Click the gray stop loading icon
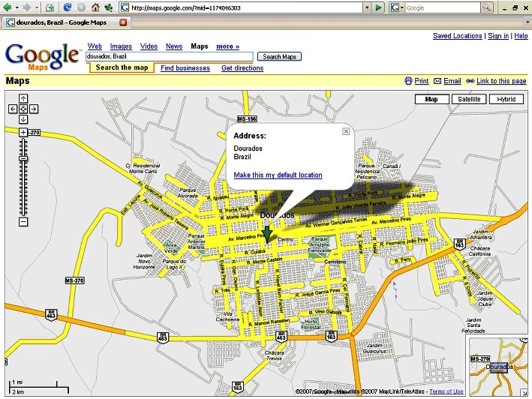The width and height of the screenshot is (532, 399). [x=81, y=7]
